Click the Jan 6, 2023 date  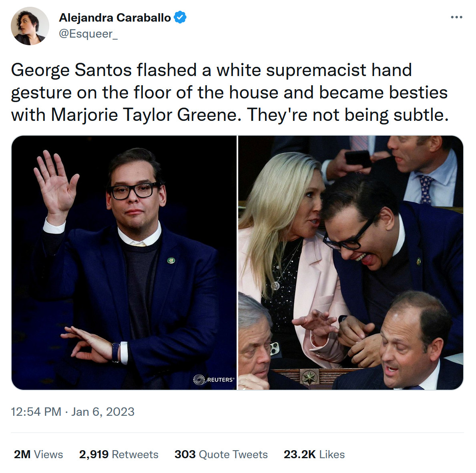(x=103, y=412)
